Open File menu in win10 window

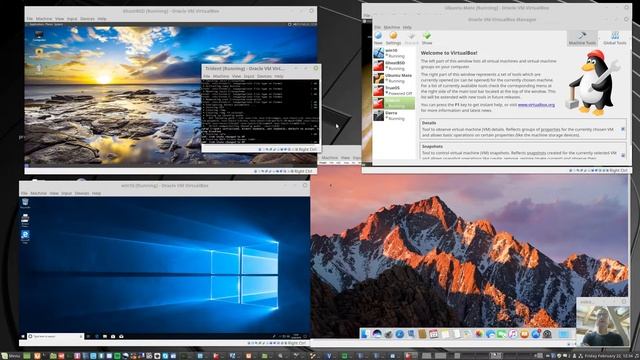(24, 193)
